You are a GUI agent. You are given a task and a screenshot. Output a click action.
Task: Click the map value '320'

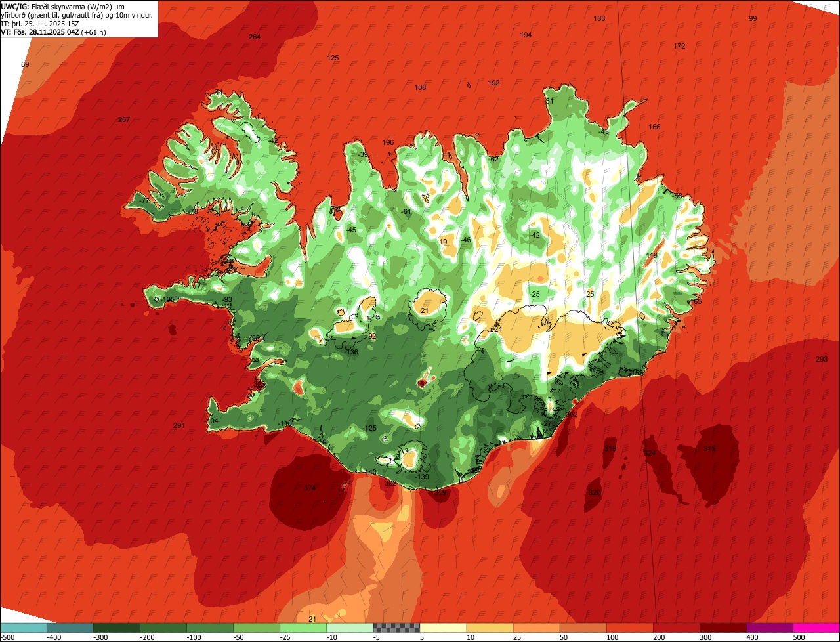595,492
